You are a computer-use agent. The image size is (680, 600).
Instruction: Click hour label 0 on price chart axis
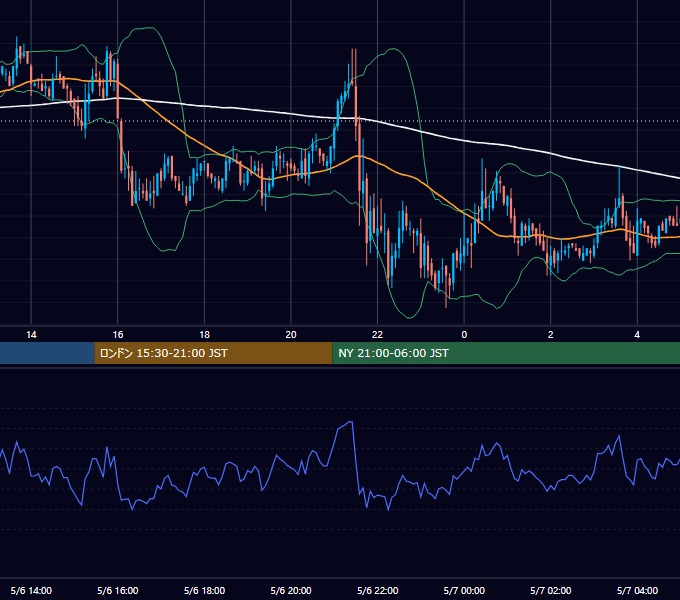tap(464, 335)
